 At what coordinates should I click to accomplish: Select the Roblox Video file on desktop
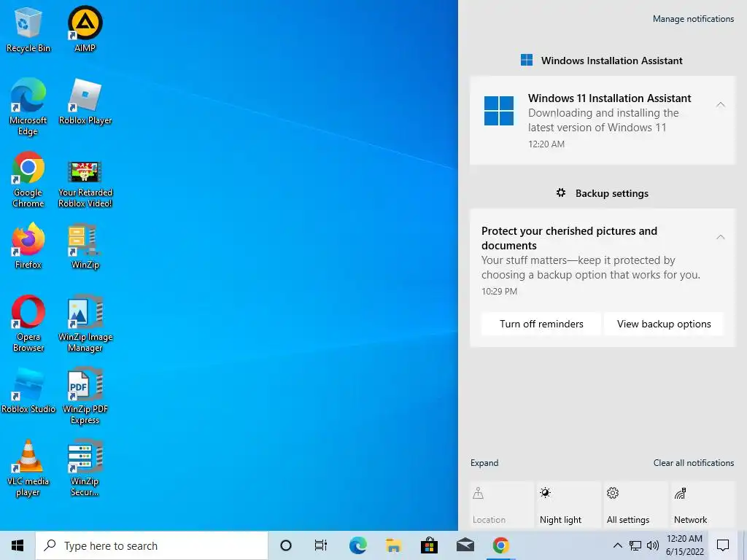pos(85,184)
